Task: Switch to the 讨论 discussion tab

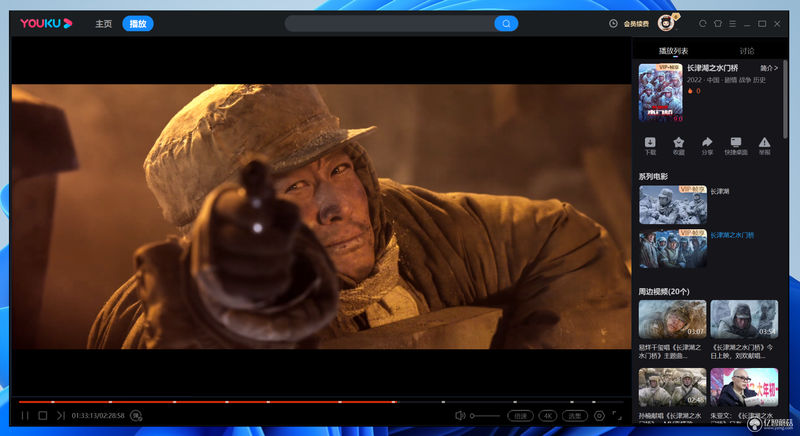Action: click(747, 51)
